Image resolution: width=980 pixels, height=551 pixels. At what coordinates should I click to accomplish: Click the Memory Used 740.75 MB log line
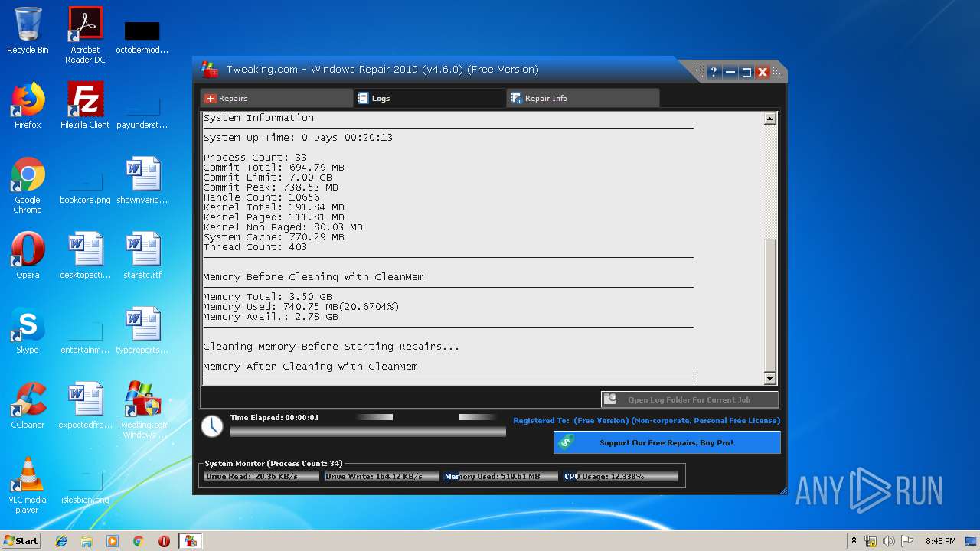tap(301, 307)
